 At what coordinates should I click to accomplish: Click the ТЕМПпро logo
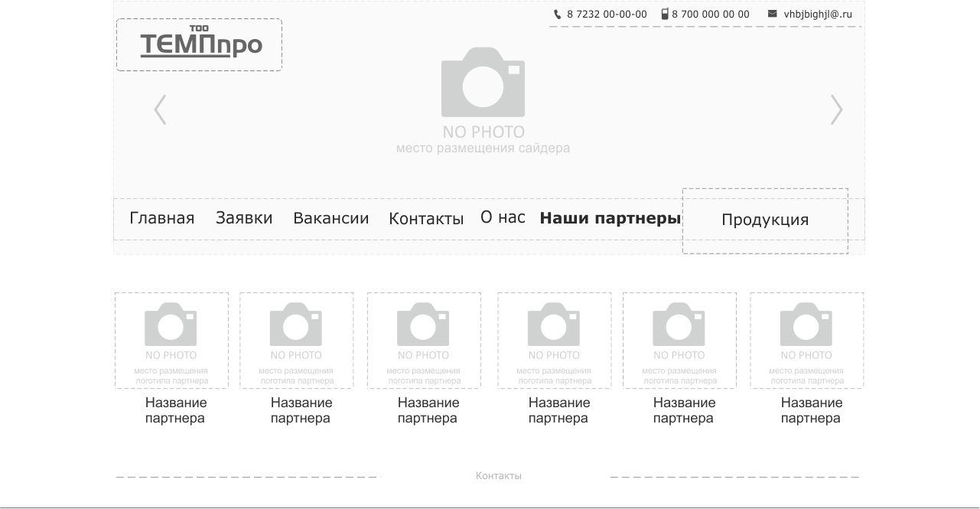[200, 44]
